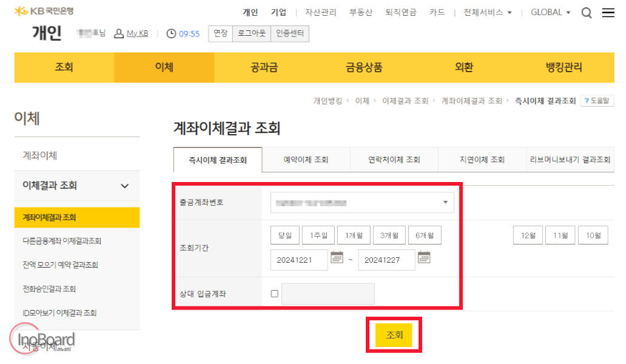The image size is (626, 364).
Task: Switch to 연락처이체 조회 tab
Action: tap(394, 160)
